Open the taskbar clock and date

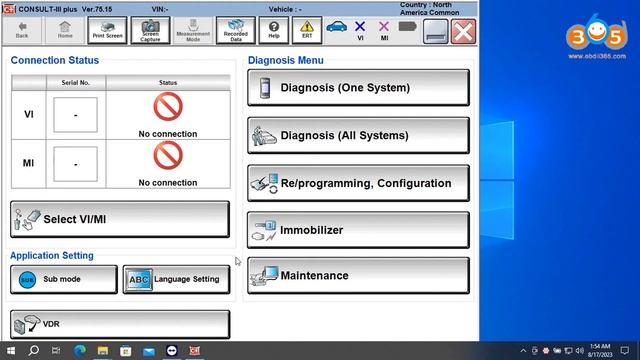[x=600, y=351]
